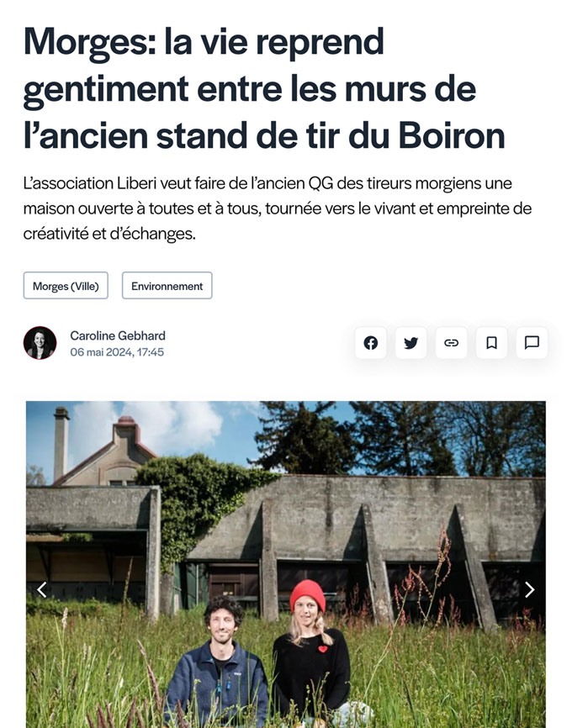Image resolution: width=572 pixels, height=728 pixels.
Task: Open the comments speech-bubble icon
Action: (x=532, y=343)
